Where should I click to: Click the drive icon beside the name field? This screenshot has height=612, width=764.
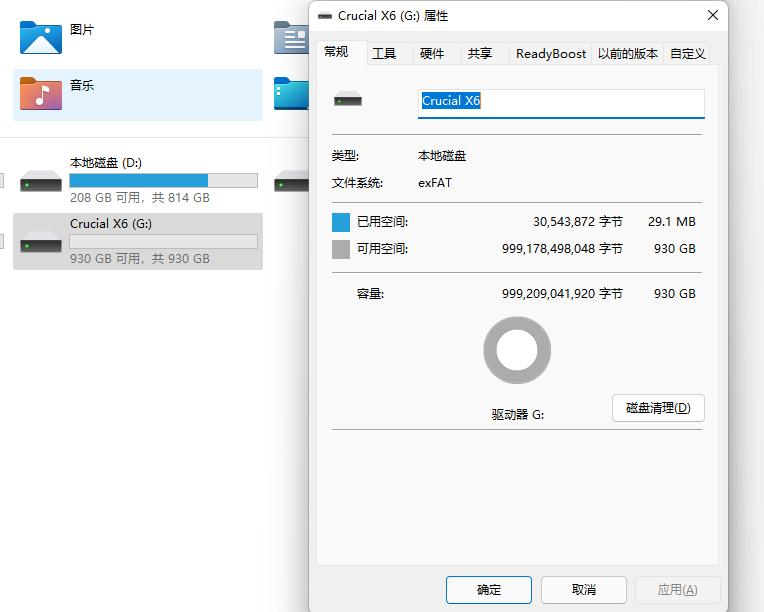[x=348, y=100]
